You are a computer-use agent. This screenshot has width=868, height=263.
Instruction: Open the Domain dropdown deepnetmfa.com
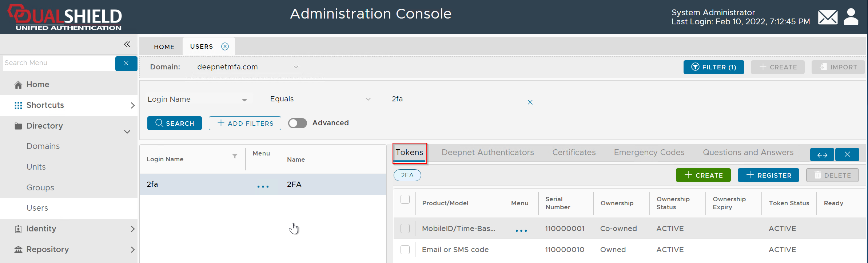tap(247, 67)
